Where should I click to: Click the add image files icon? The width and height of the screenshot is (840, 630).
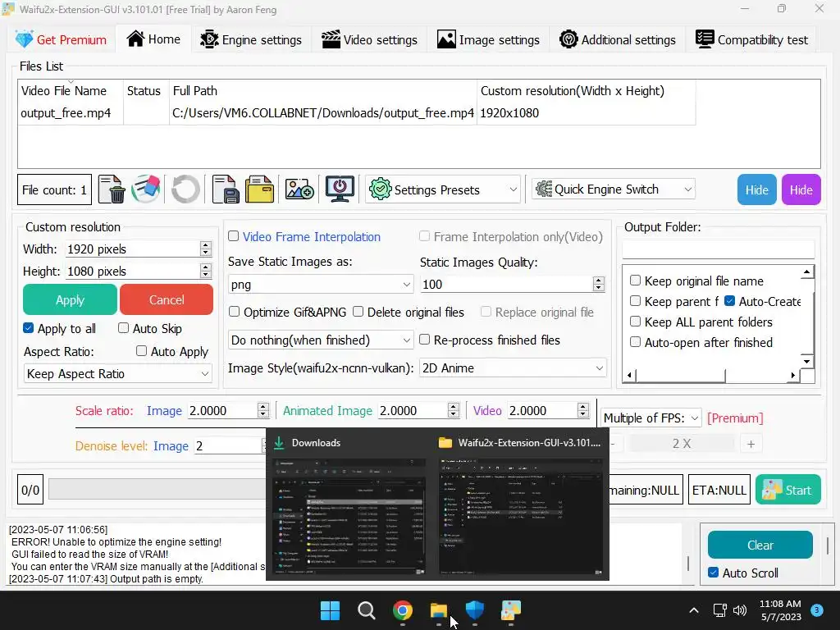[299, 189]
